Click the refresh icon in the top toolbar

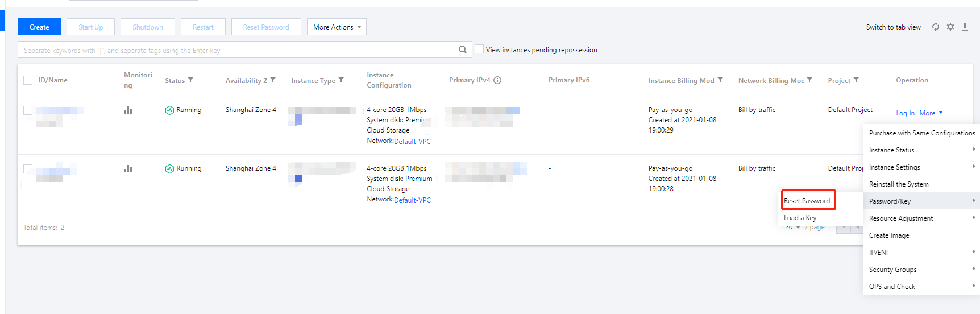point(936,27)
